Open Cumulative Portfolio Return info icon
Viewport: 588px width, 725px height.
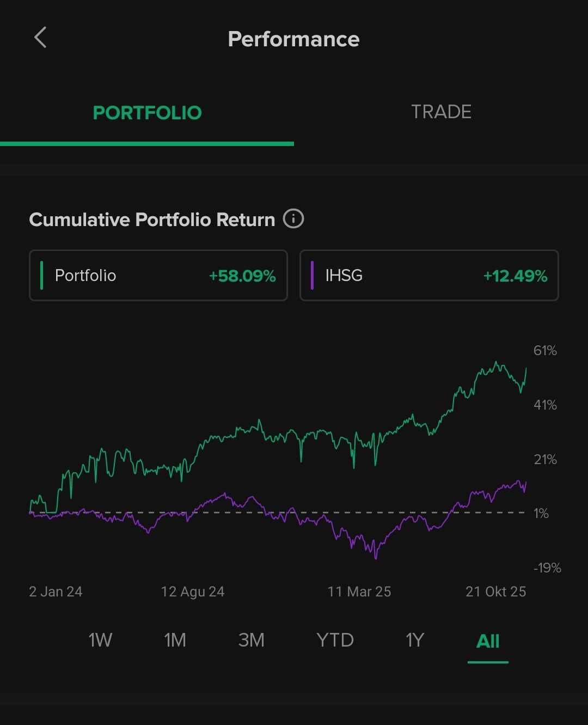(293, 219)
